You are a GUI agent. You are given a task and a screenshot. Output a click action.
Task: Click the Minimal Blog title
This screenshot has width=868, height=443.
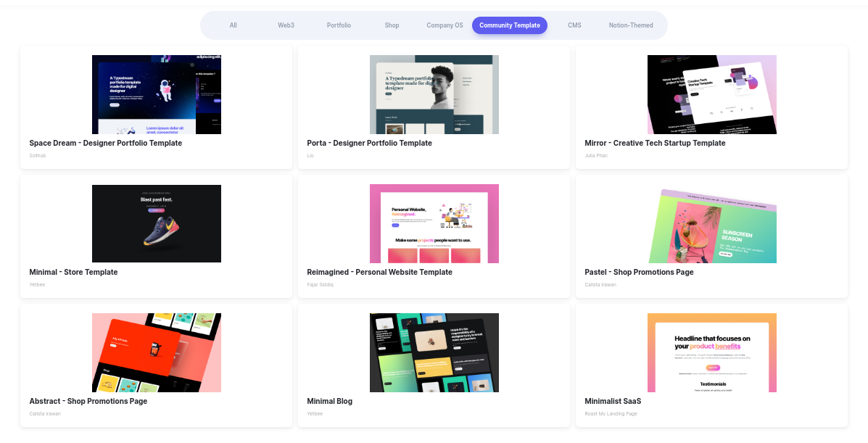click(x=329, y=401)
